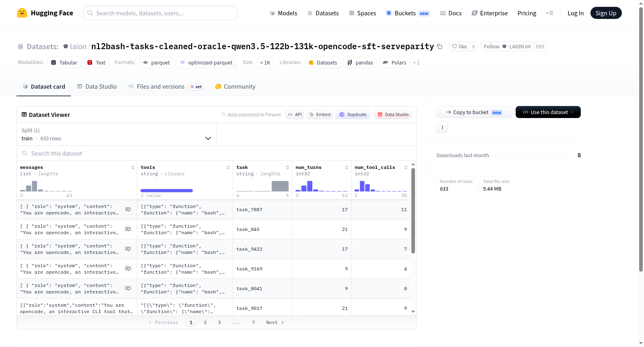Click the Dataset Viewer table icon
The image size is (644, 347).
24,115
